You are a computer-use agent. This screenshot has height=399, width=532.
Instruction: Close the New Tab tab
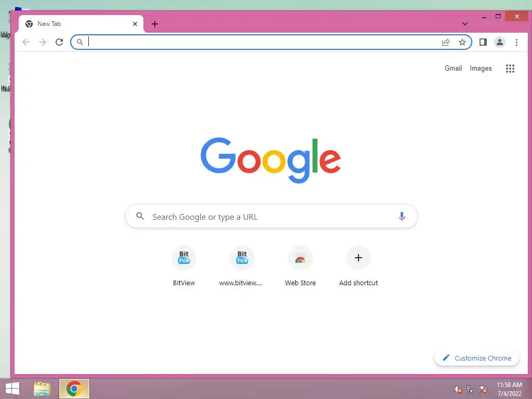[x=135, y=24]
